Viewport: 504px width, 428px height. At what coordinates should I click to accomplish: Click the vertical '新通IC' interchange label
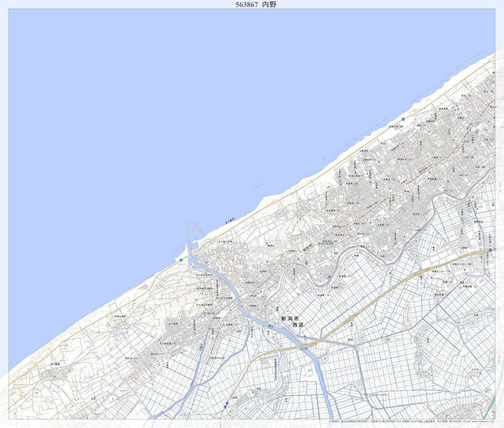click(351, 327)
